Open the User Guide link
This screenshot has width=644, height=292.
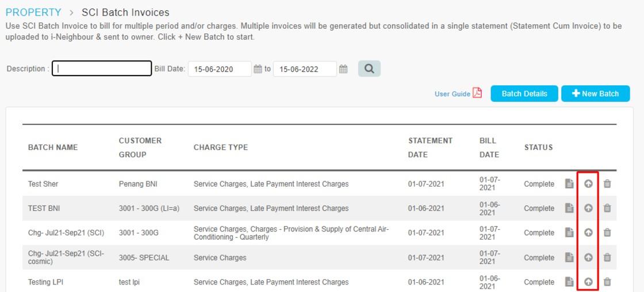point(452,94)
